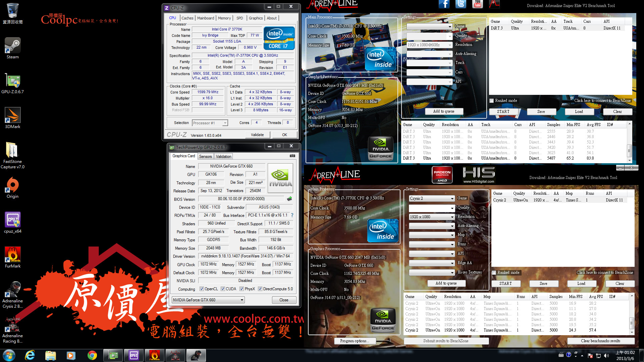Open the Facebook icon in Adrenaline header
This screenshot has height=362, width=644.
click(444, 4)
